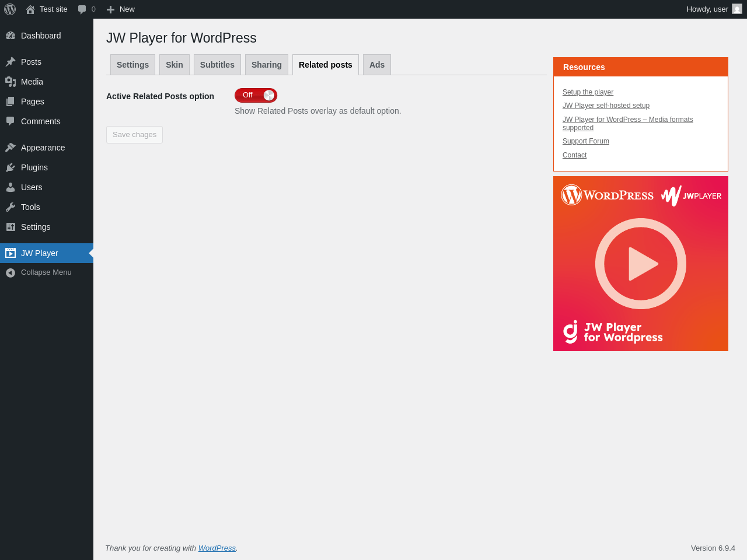
Task: Click the Active Related Posts option label
Action: (x=160, y=96)
